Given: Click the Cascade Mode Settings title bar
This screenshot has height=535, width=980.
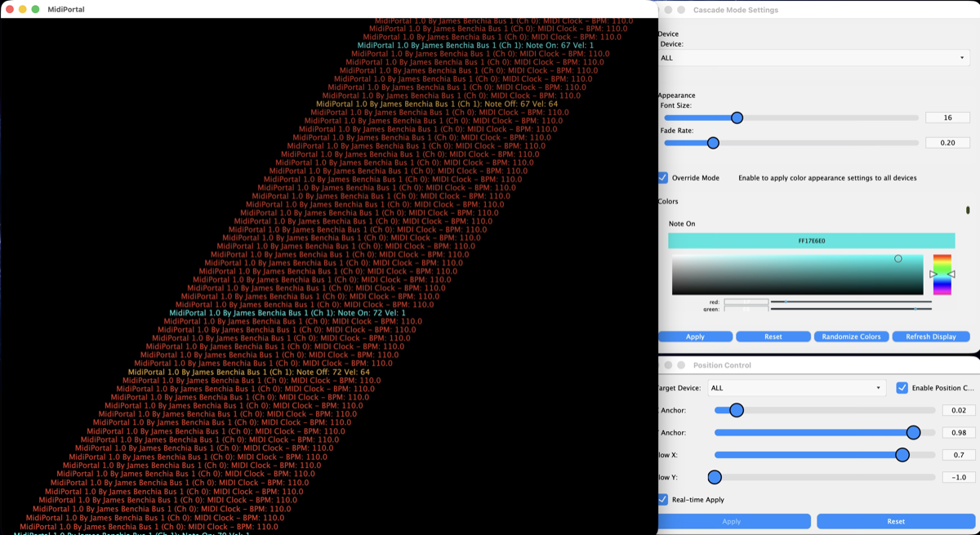Looking at the screenshot, I should 819,10.
